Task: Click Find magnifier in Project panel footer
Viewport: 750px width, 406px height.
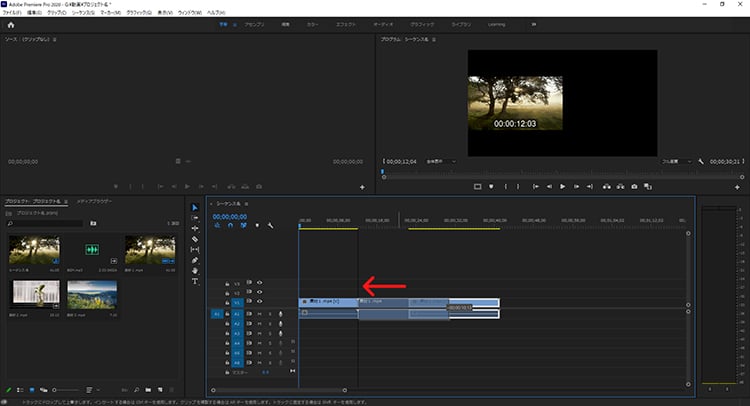Action: click(x=137, y=390)
